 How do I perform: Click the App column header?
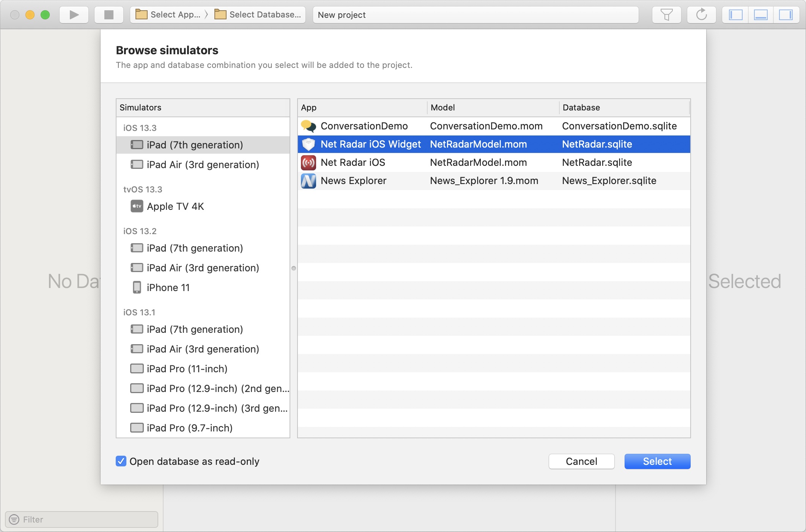click(x=362, y=108)
